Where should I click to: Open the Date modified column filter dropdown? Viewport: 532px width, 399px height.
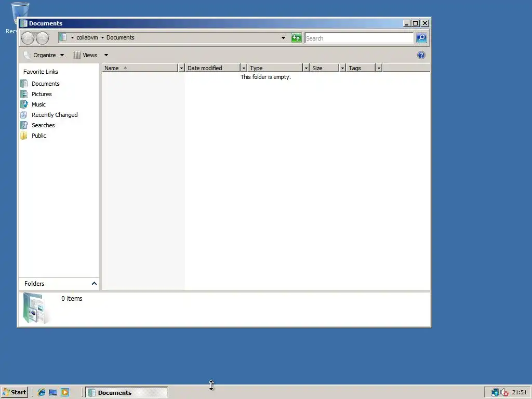tap(244, 68)
